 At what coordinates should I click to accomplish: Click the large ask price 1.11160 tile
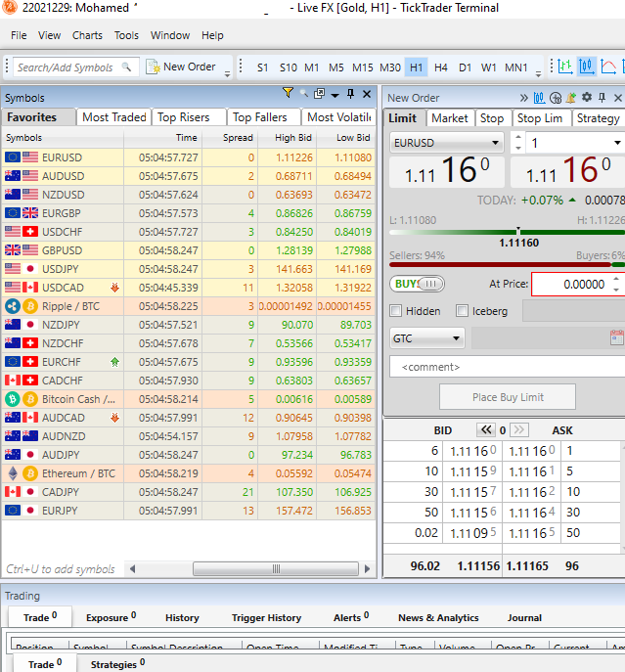click(x=568, y=171)
